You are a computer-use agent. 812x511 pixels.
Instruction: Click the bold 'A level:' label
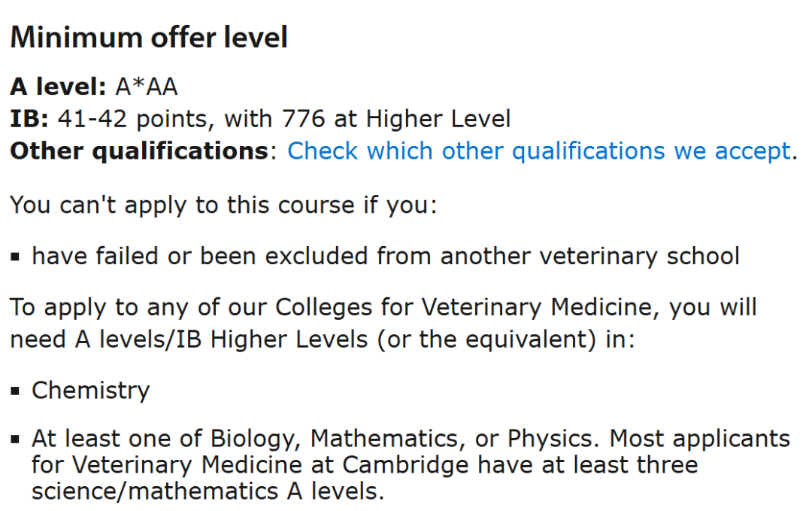pyautogui.click(x=59, y=87)
